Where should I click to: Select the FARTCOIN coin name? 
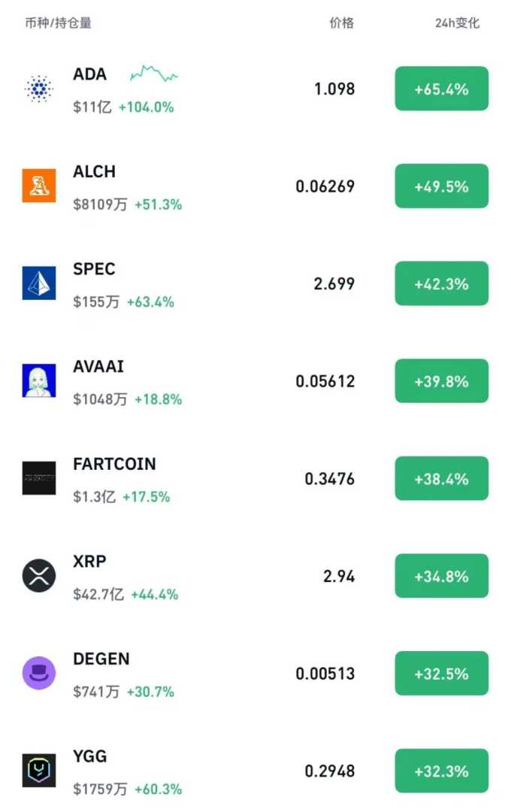pos(114,464)
